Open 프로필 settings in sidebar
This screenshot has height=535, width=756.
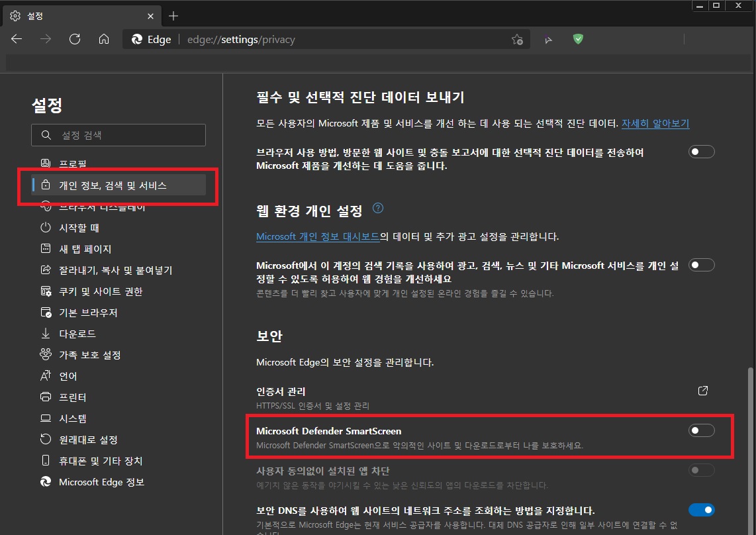(118, 164)
